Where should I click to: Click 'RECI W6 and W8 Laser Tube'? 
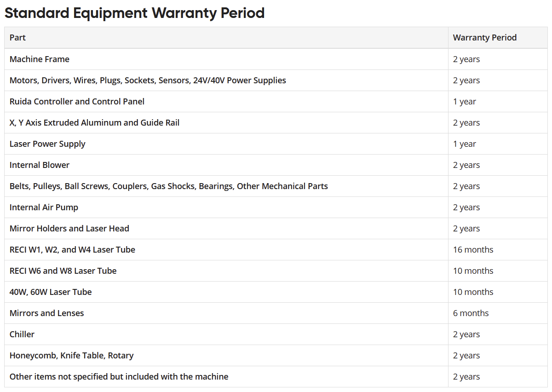[x=63, y=271]
